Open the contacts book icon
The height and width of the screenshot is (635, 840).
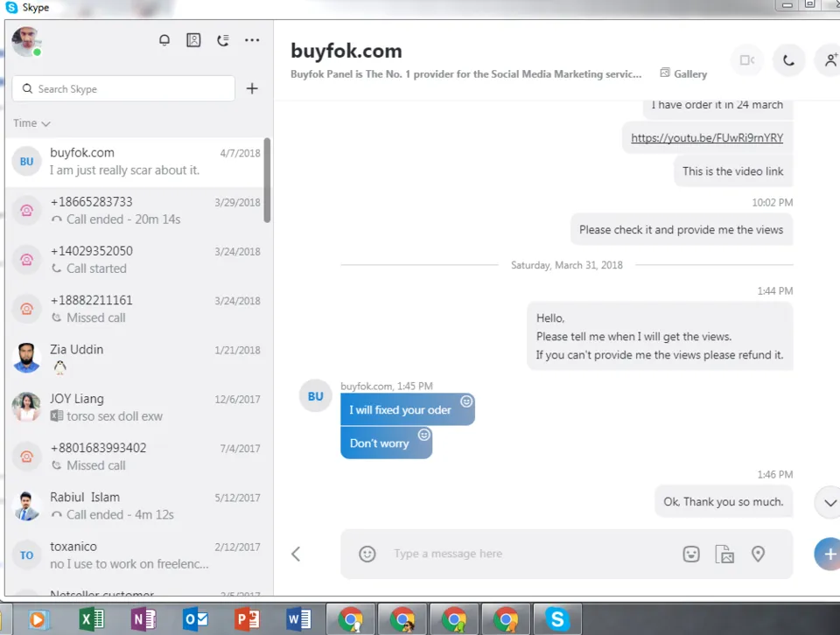(x=193, y=40)
